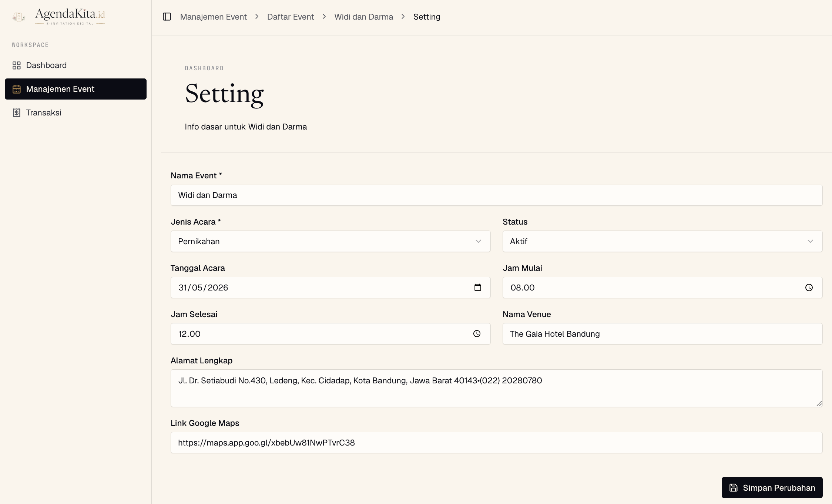This screenshot has width=832, height=504.
Task: Open the Status dropdown
Action: point(662,241)
